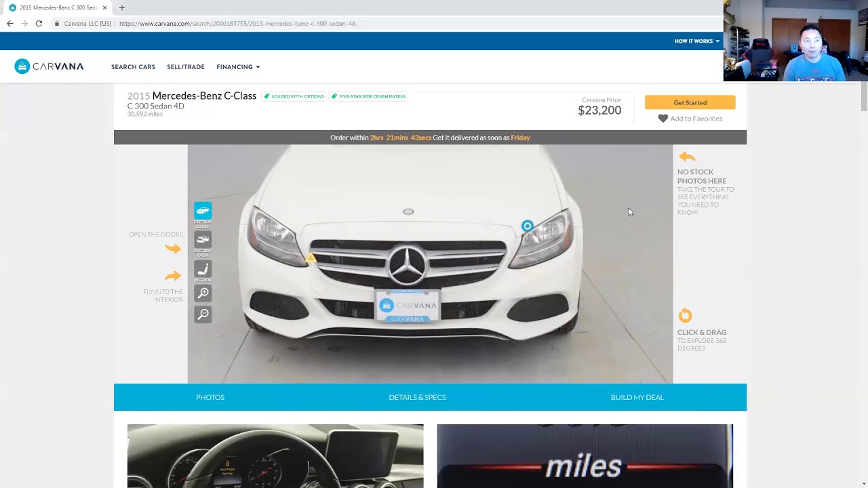The height and width of the screenshot is (488, 868).
Task: Click the delivery day Friday text
Action: point(520,138)
